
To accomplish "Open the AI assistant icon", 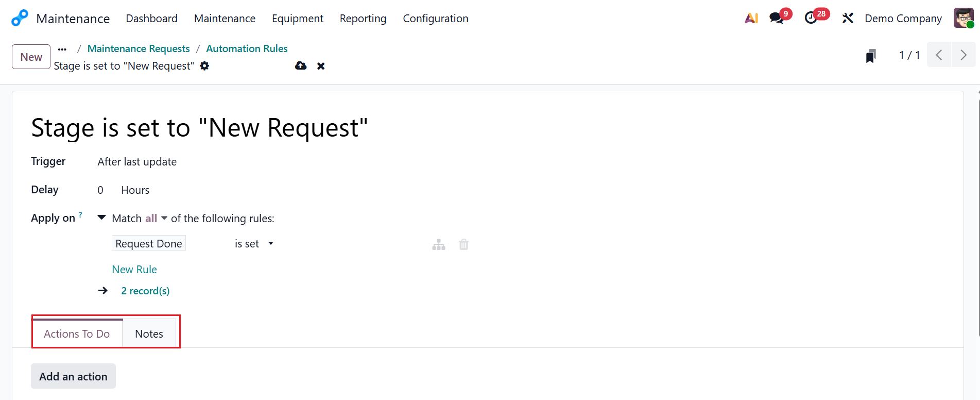I will point(751,18).
